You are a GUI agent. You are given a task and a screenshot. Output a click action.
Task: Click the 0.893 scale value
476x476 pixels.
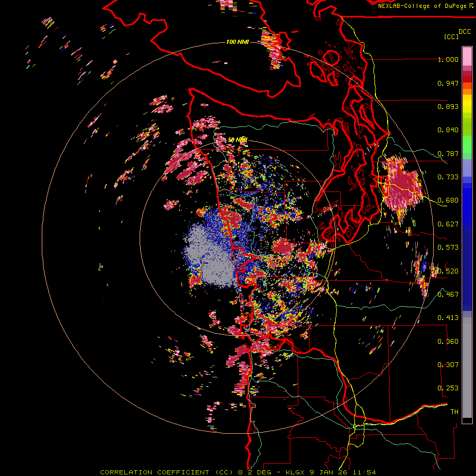coord(448,106)
